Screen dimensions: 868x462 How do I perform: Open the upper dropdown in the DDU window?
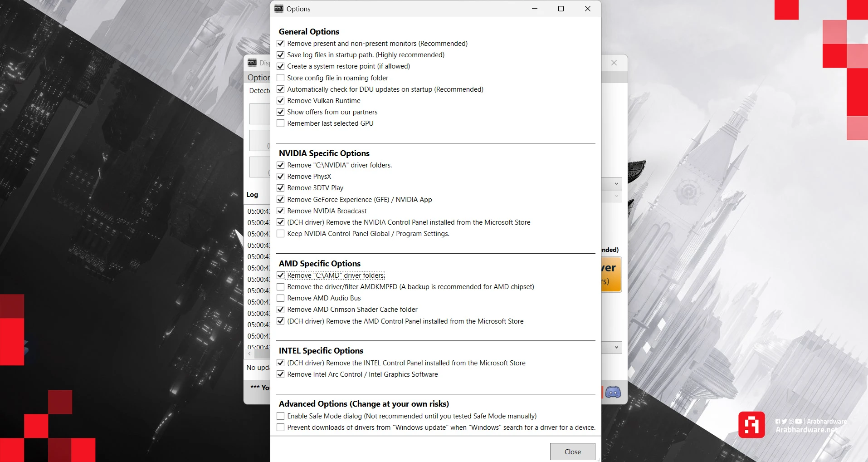tap(611, 183)
